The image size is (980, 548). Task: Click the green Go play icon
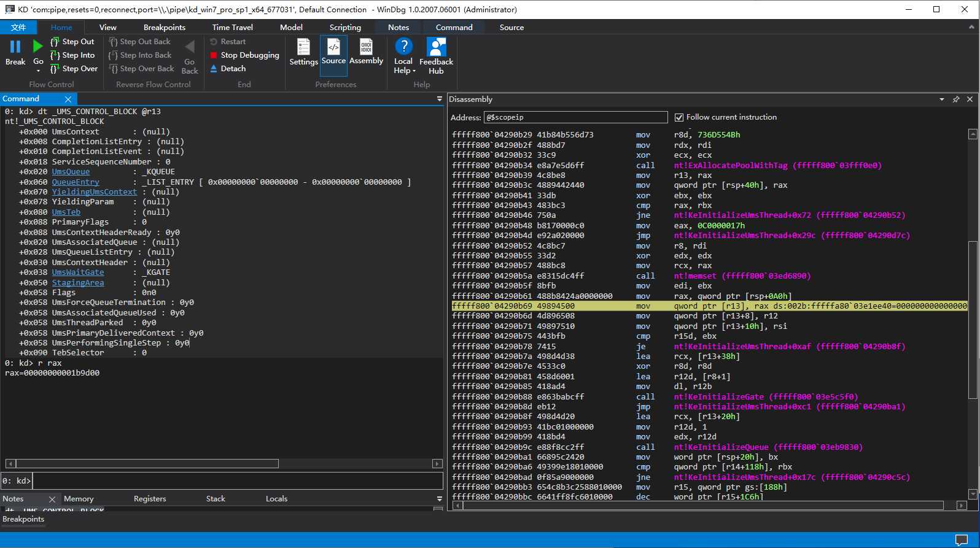pyautogui.click(x=38, y=47)
